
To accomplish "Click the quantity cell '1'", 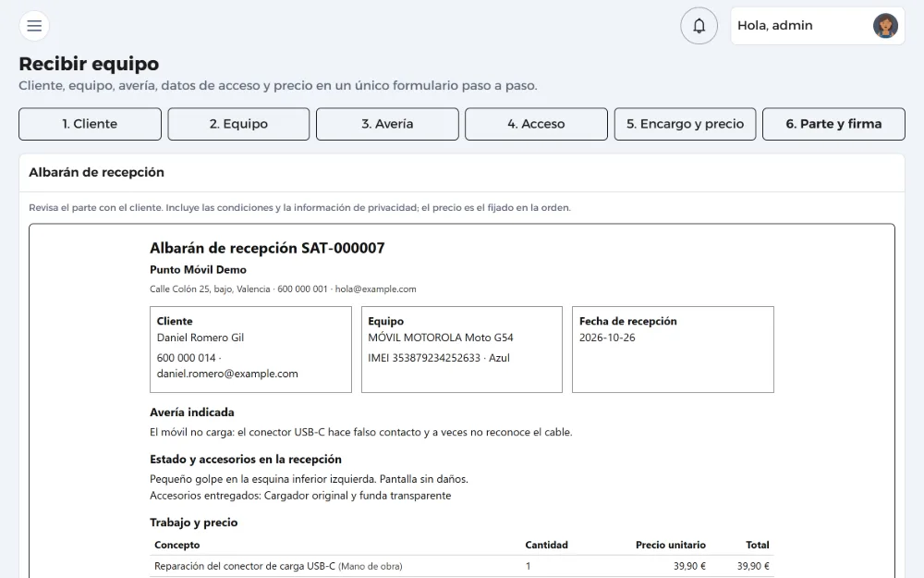I will click(x=528, y=566).
